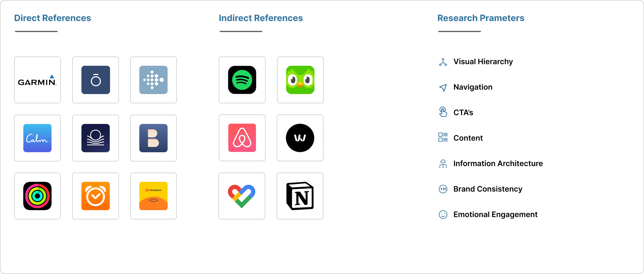Click the orange alarm clock app icon
This screenshot has height=274, width=644.
[96, 196]
